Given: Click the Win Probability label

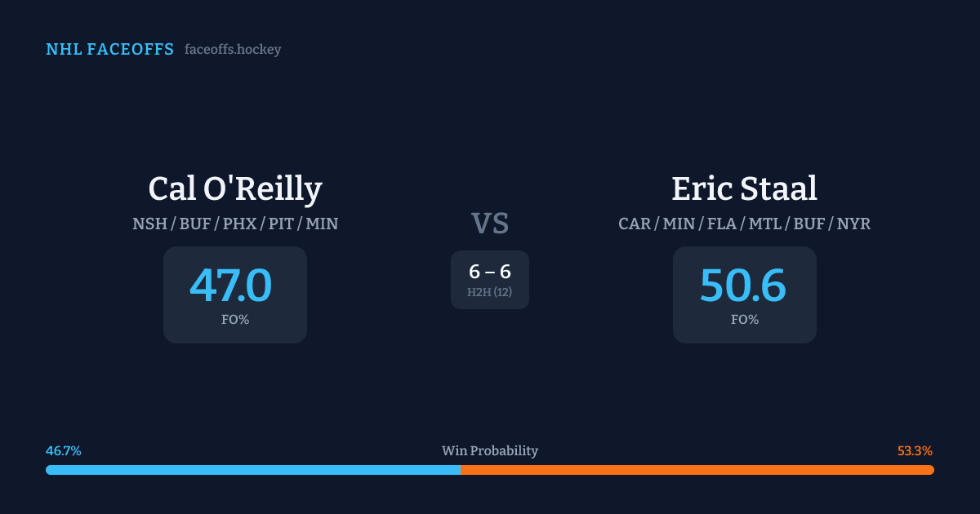Looking at the screenshot, I should tap(490, 451).
